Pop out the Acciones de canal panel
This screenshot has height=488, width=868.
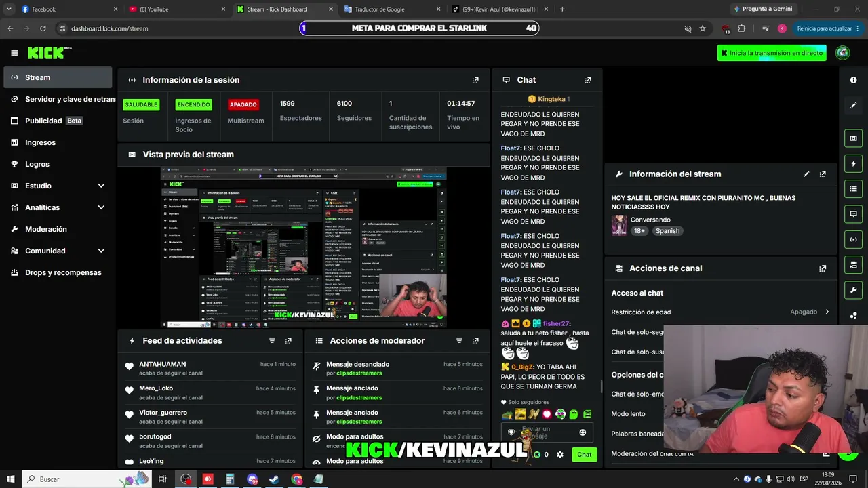point(823,268)
